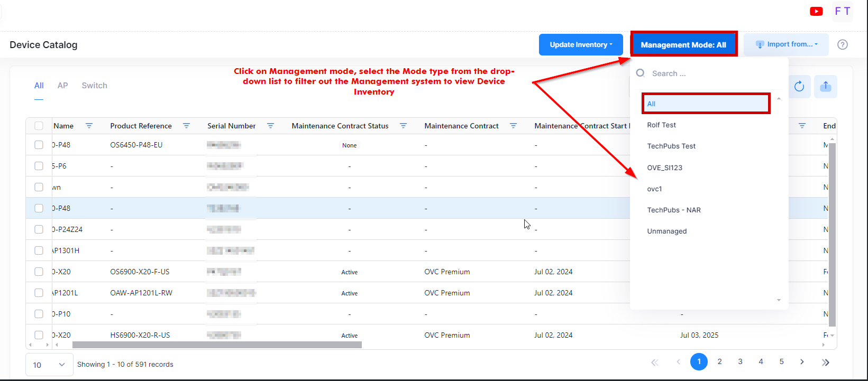
Task: Open the Import from dropdown
Action: (x=786, y=44)
